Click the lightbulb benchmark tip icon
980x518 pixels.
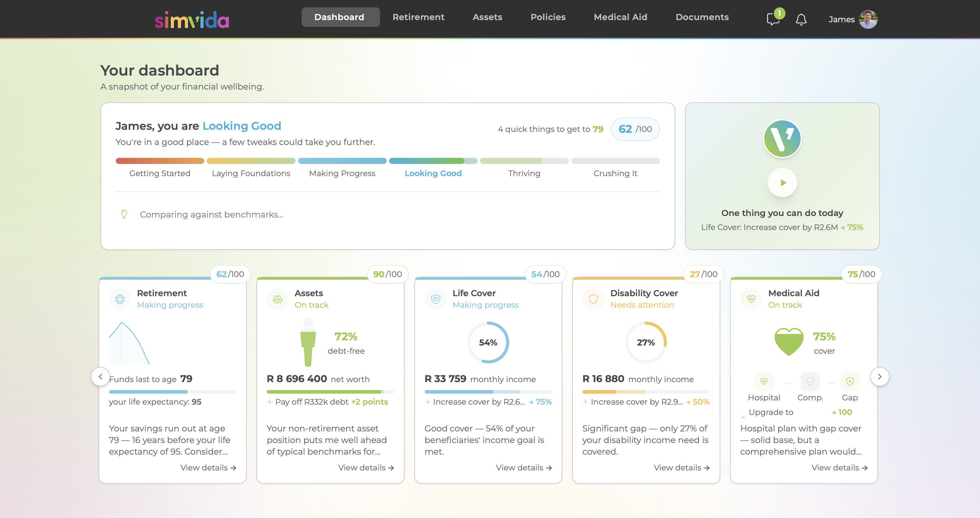click(x=124, y=214)
